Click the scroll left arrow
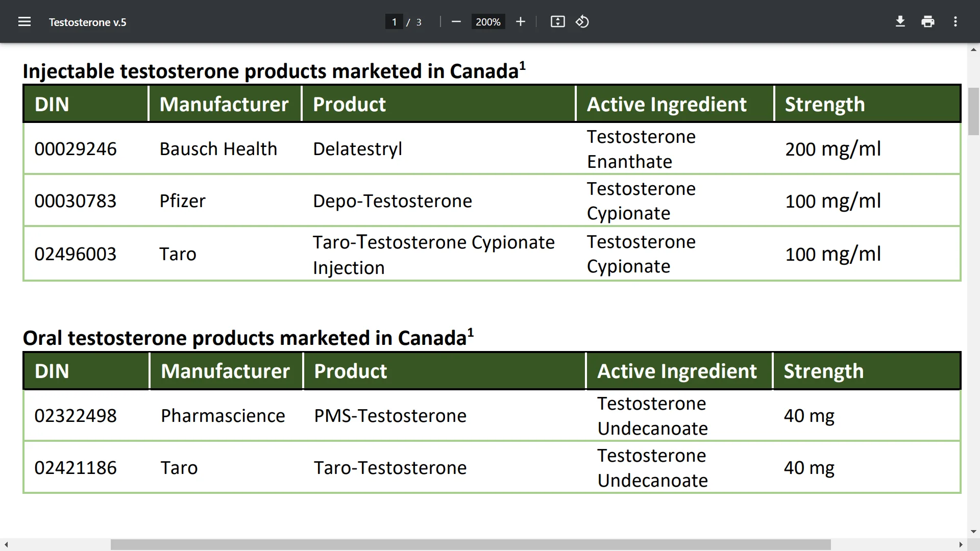The height and width of the screenshot is (551, 980). (6, 545)
